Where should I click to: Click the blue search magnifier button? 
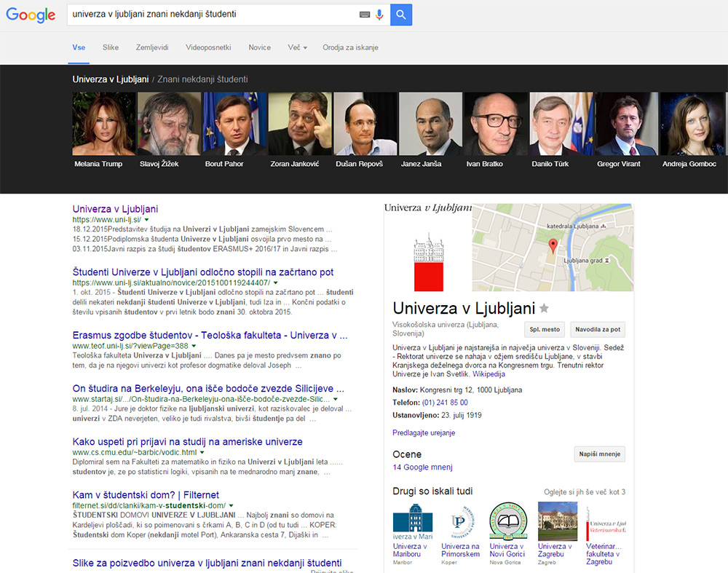click(401, 15)
